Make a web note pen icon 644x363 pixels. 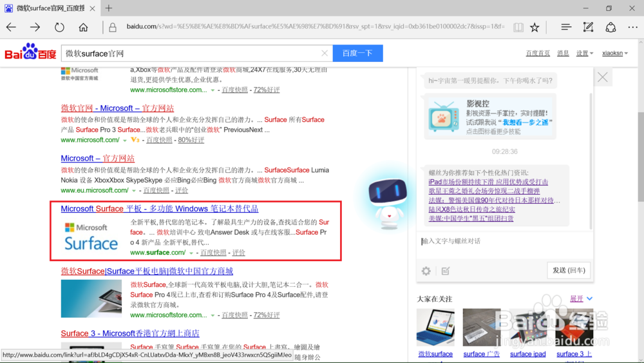(x=588, y=27)
